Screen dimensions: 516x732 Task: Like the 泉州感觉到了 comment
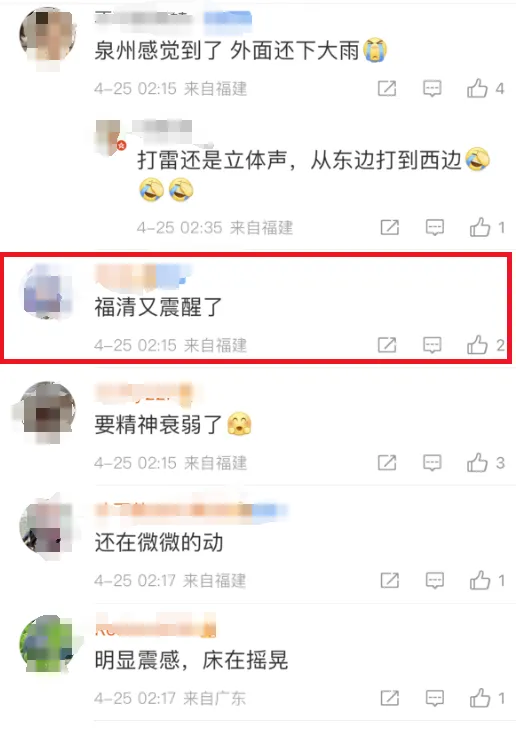coord(477,88)
